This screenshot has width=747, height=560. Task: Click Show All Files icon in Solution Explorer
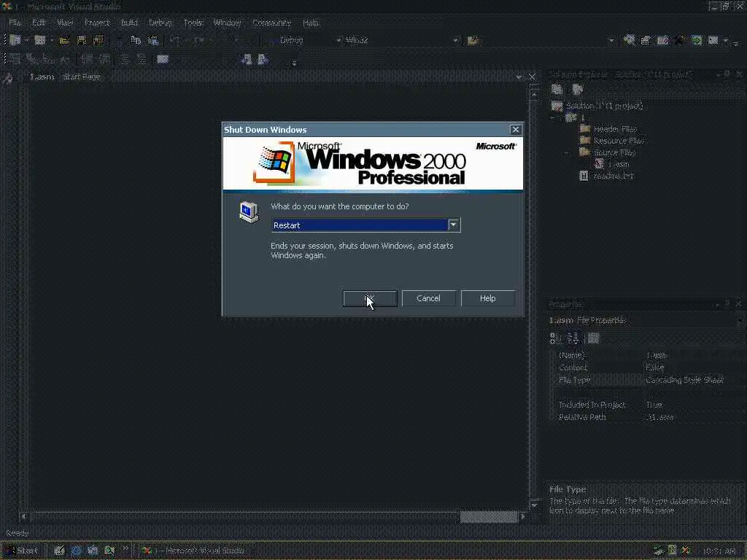coord(578,89)
